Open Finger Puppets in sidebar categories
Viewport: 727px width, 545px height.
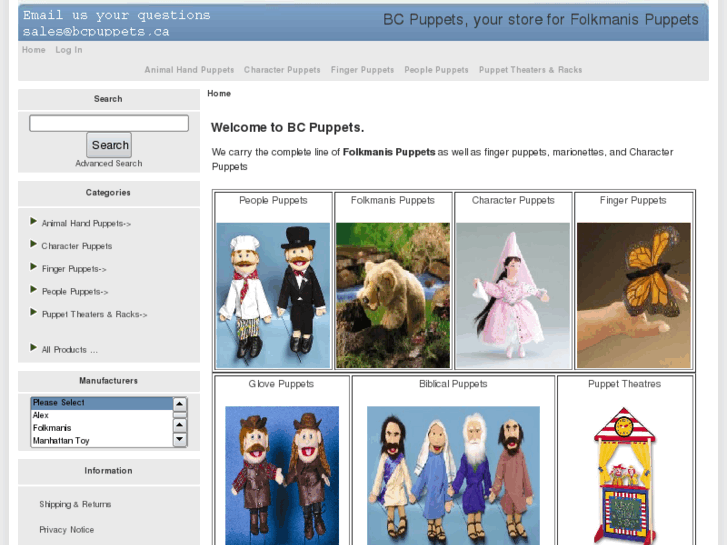74,269
